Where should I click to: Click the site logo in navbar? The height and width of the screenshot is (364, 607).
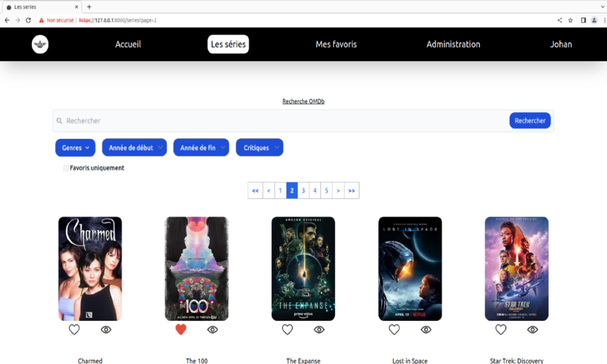(x=40, y=45)
